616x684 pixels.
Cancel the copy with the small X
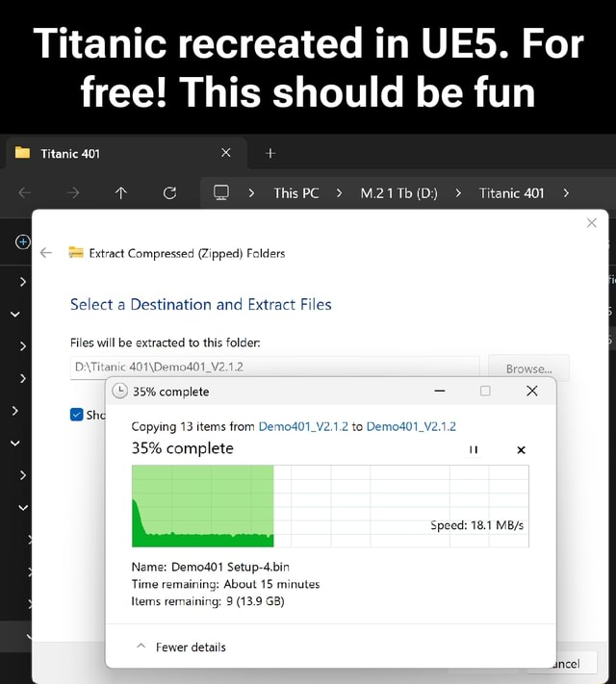(x=521, y=449)
